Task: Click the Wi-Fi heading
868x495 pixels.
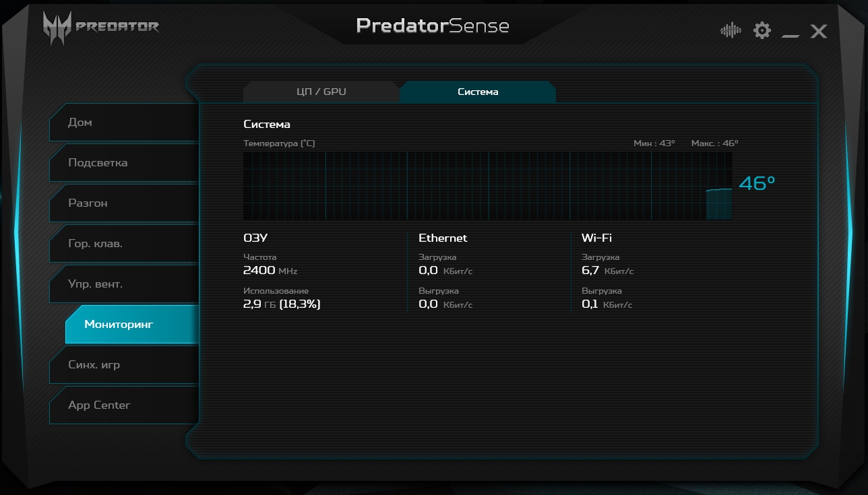Action: 596,238
